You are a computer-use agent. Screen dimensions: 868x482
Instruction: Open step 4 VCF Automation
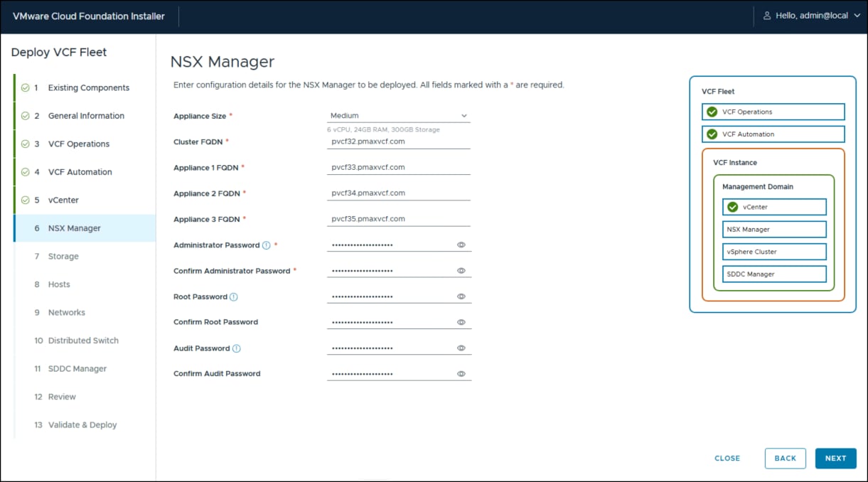pos(85,172)
